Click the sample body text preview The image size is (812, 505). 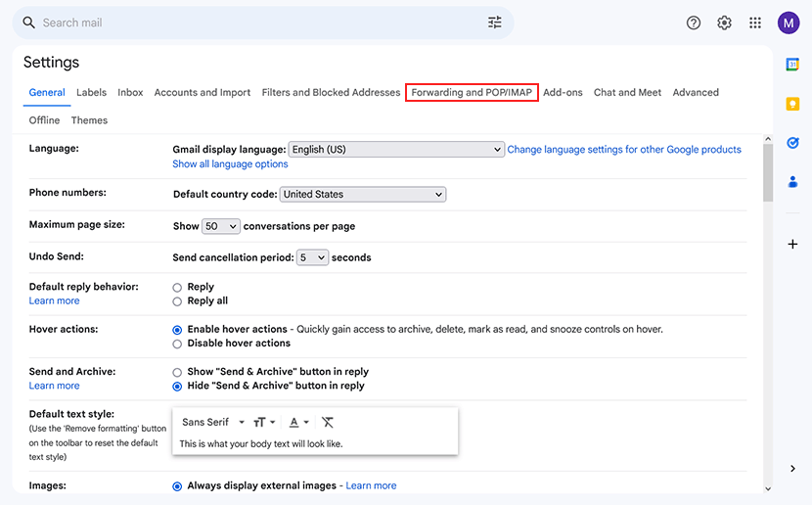point(261,444)
